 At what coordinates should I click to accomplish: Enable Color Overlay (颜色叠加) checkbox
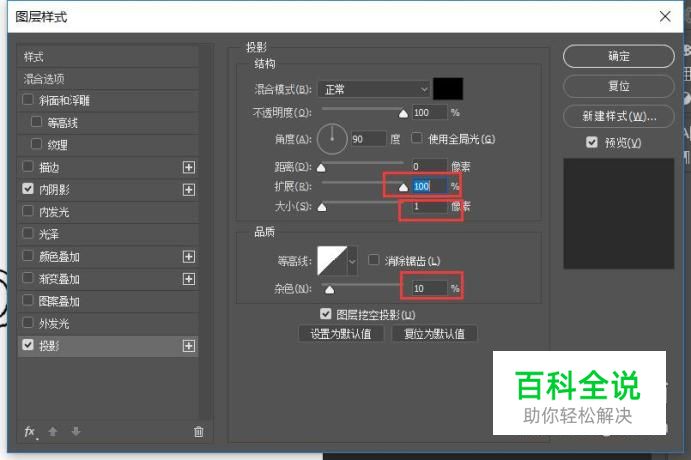tap(28, 256)
